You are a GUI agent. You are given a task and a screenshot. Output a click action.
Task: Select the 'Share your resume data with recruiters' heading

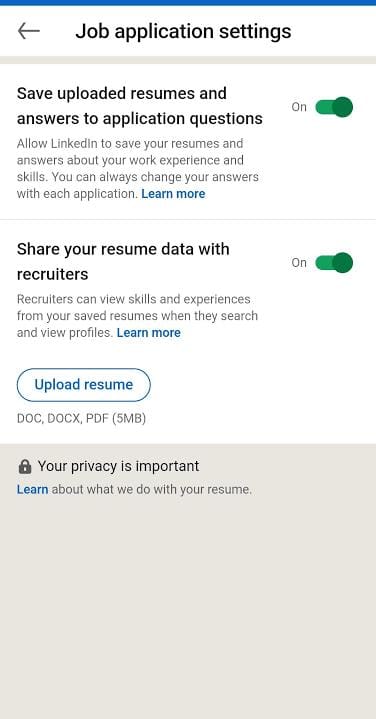(x=123, y=261)
